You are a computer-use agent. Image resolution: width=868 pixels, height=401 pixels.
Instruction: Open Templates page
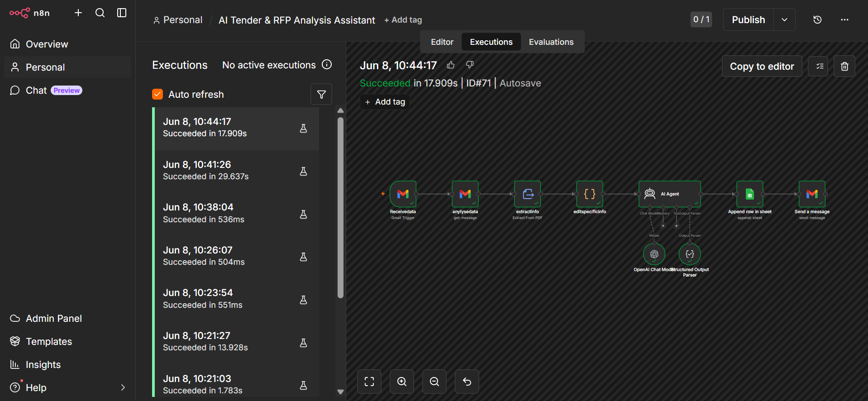pos(68,341)
